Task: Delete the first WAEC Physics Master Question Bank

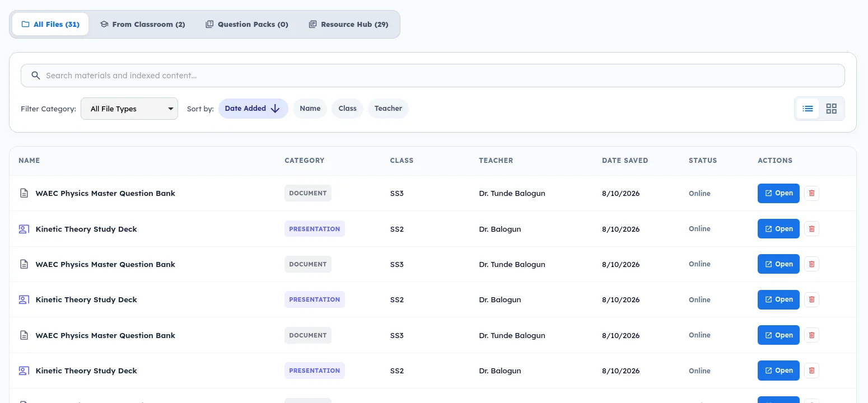Action: click(811, 193)
